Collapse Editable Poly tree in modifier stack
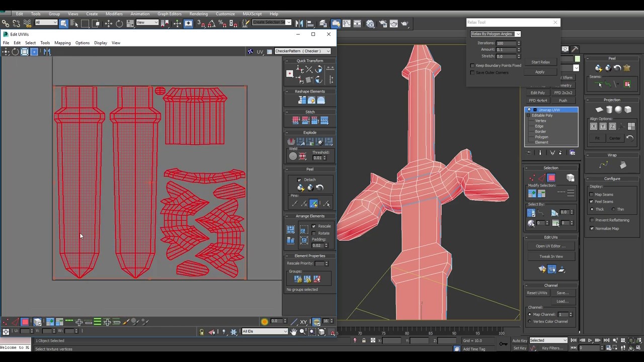Image resolution: width=644 pixels, height=362 pixels. (x=528, y=116)
